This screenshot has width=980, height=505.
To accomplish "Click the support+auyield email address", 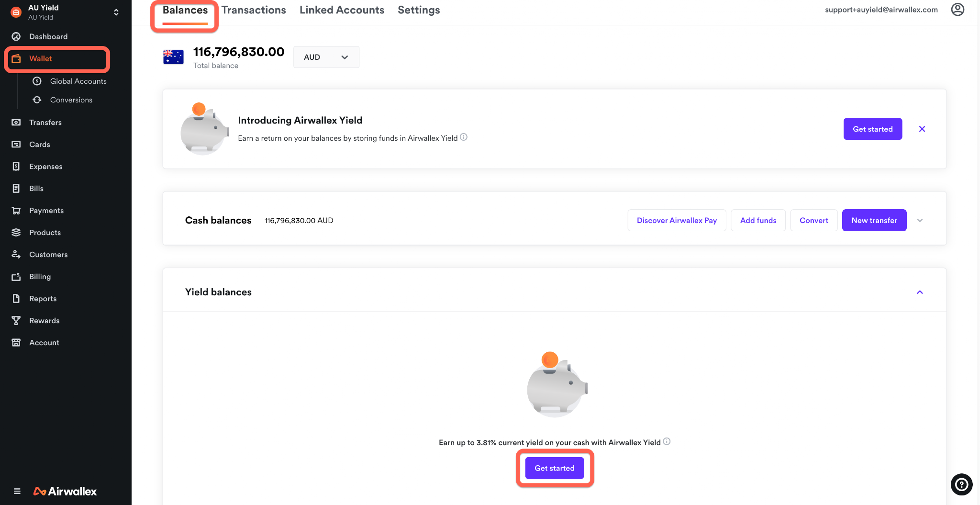I will click(x=881, y=10).
